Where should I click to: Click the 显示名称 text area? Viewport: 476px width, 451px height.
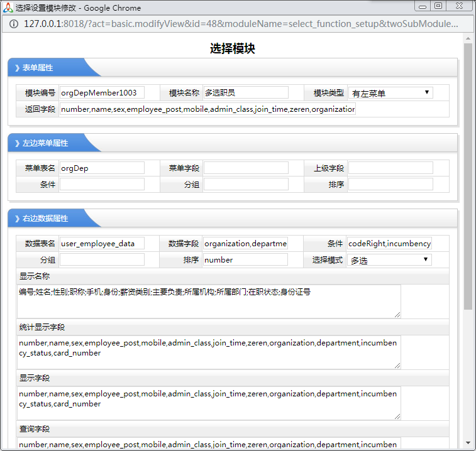click(x=209, y=301)
